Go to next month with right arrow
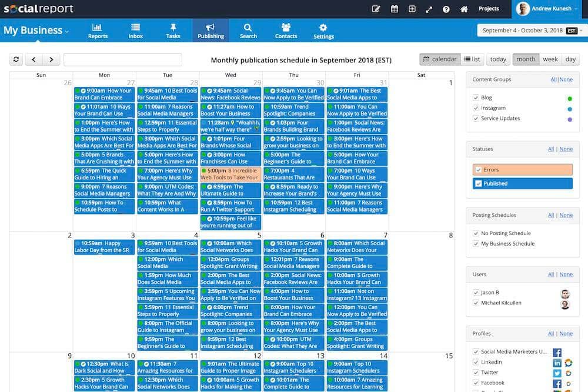The image size is (588, 392). click(x=51, y=59)
